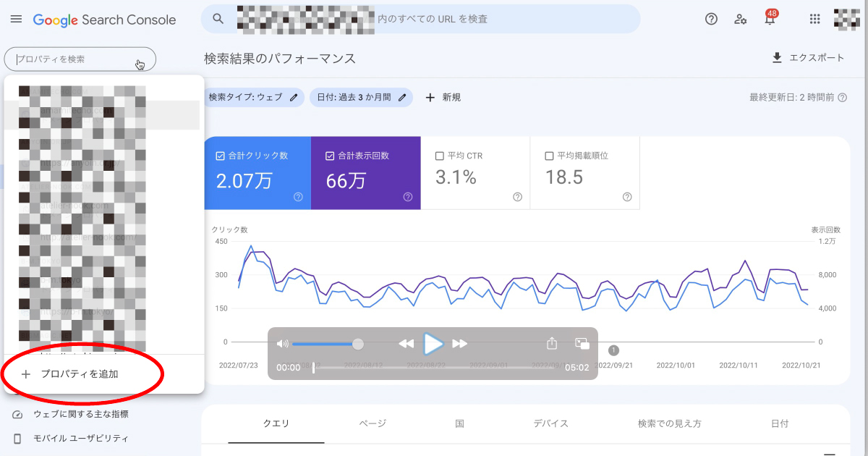Viewport: 868px width, 456px height.
Task: Click the plus icon beside プロパティを追加
Action: click(27, 374)
